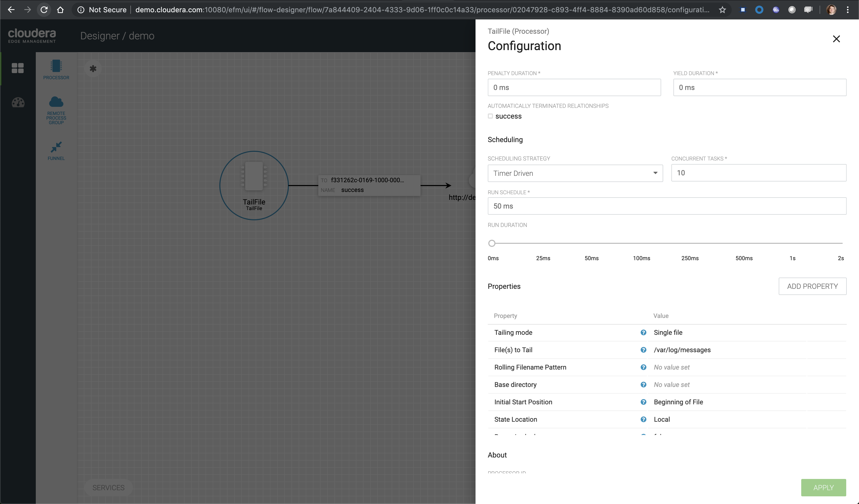The image size is (859, 504).
Task: Open the flow designer grid icon in sidebar
Action: pyautogui.click(x=18, y=68)
